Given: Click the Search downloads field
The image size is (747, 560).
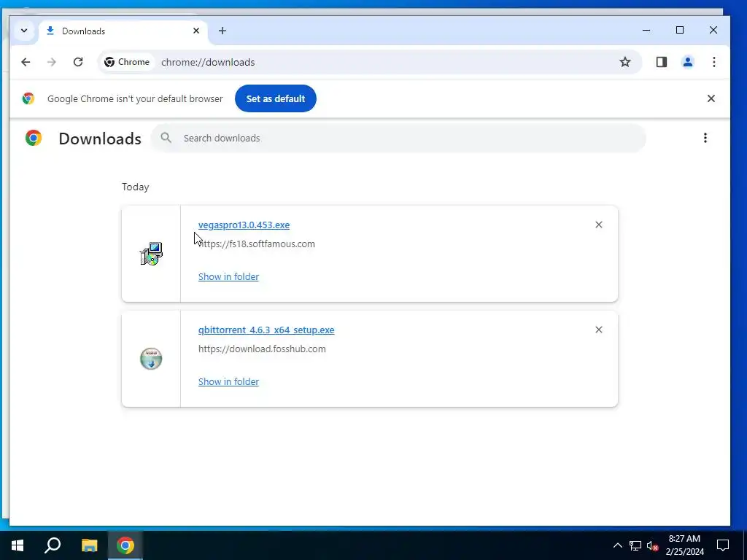Looking at the screenshot, I should tap(398, 138).
